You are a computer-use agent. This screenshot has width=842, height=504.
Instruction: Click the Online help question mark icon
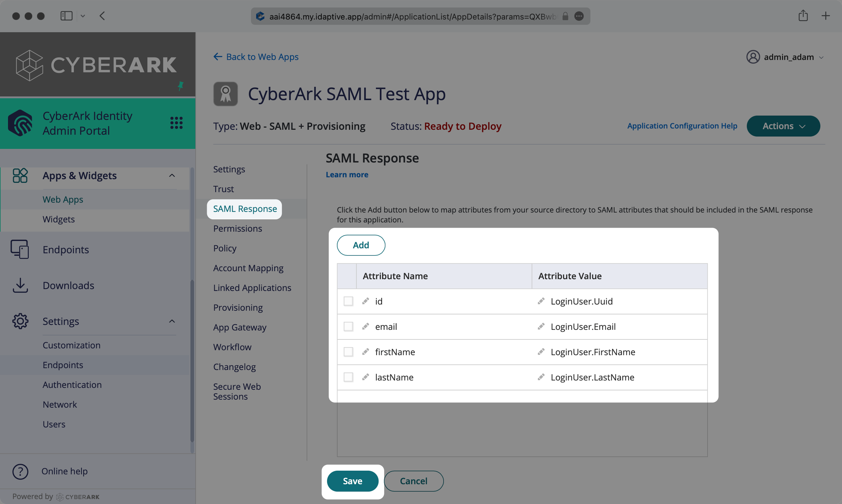[x=20, y=471]
